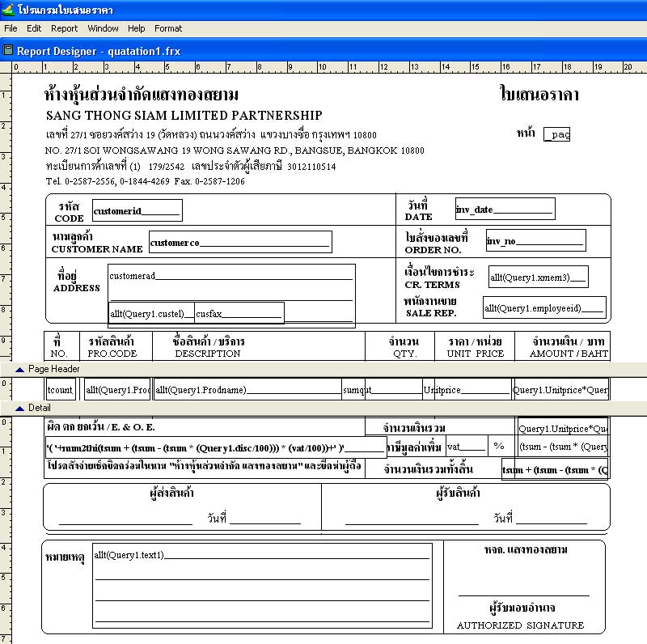Select the Detail band label
This screenshot has width=647, height=644.
point(40,408)
